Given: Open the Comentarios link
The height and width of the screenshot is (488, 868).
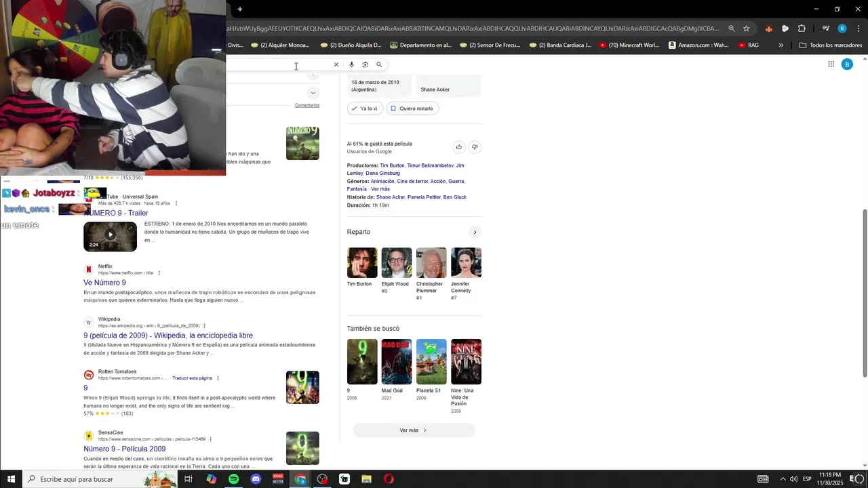Looking at the screenshot, I should (x=307, y=105).
